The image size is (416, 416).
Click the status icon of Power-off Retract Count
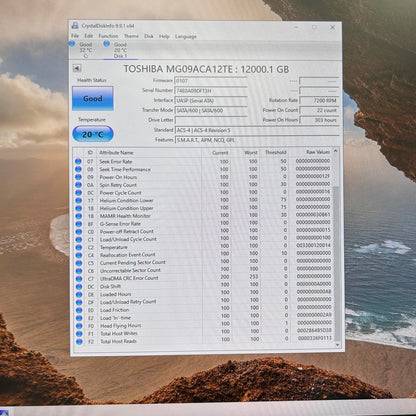coord(79,232)
